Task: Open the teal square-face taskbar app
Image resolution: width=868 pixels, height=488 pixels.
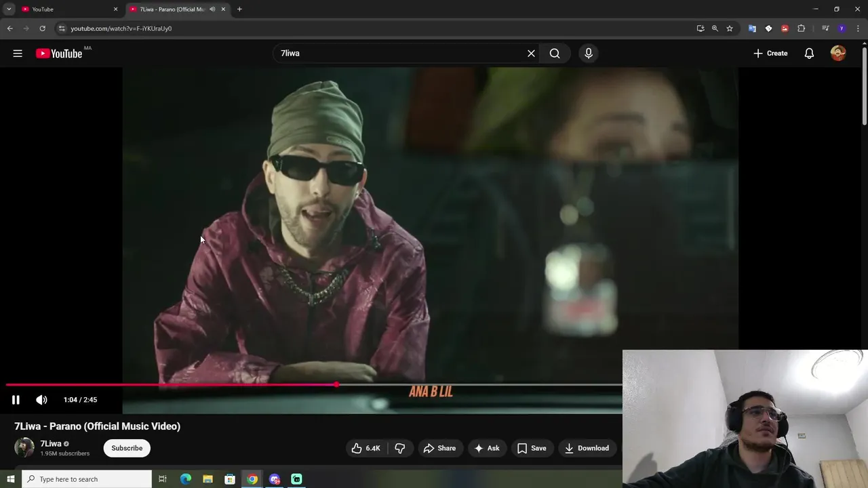Action: click(296, 479)
